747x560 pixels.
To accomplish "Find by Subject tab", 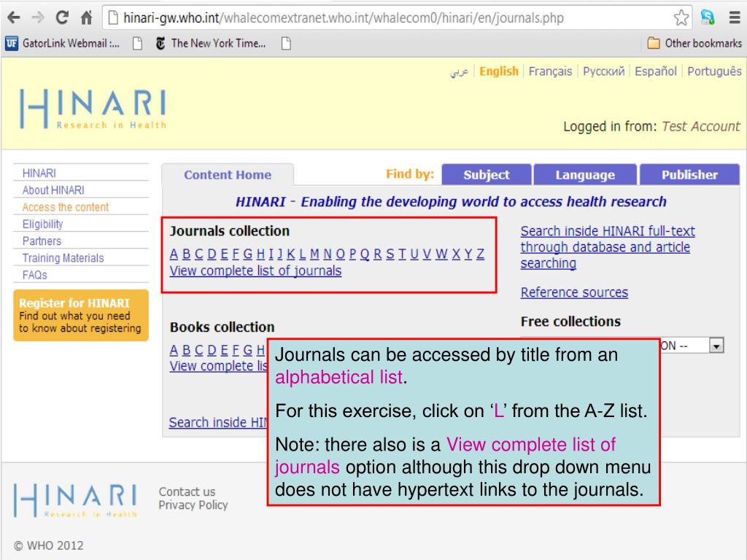I will click(x=487, y=175).
